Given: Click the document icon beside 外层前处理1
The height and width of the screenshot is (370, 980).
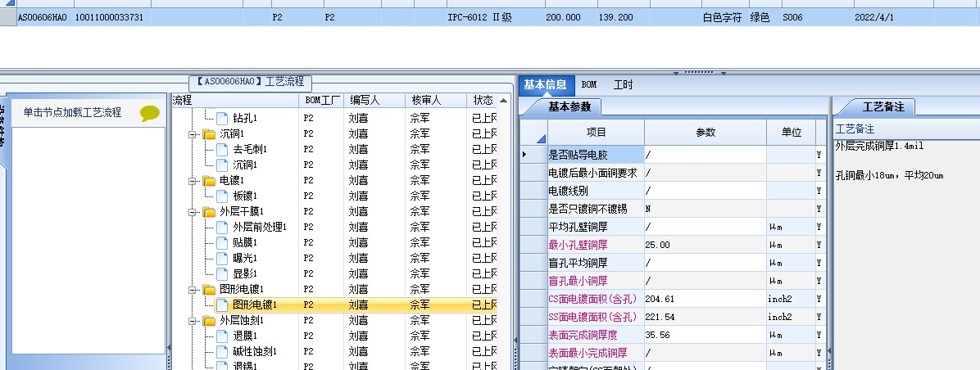Looking at the screenshot, I should click(222, 227).
